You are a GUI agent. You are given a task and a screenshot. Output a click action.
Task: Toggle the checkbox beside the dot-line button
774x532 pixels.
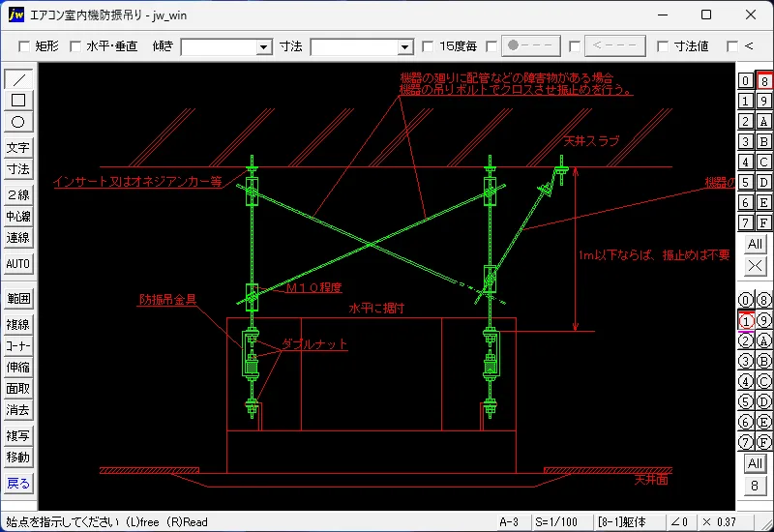point(491,46)
